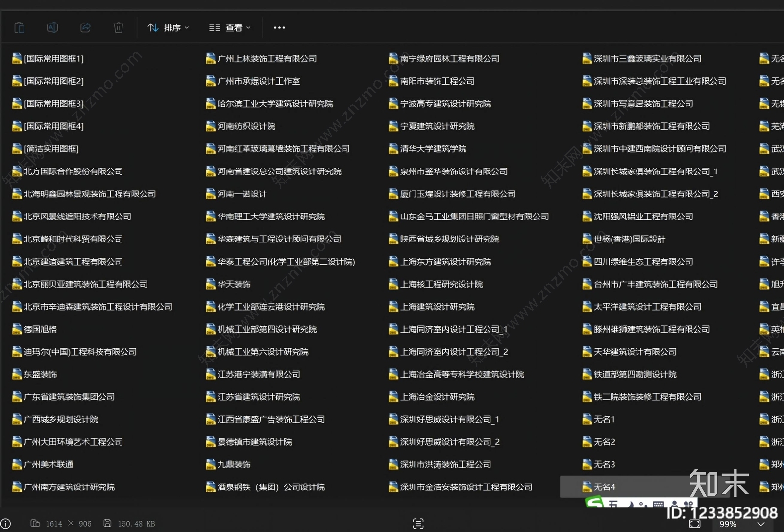
Task: Select the file 天华建筑设计有限公司
Action: coord(629,352)
